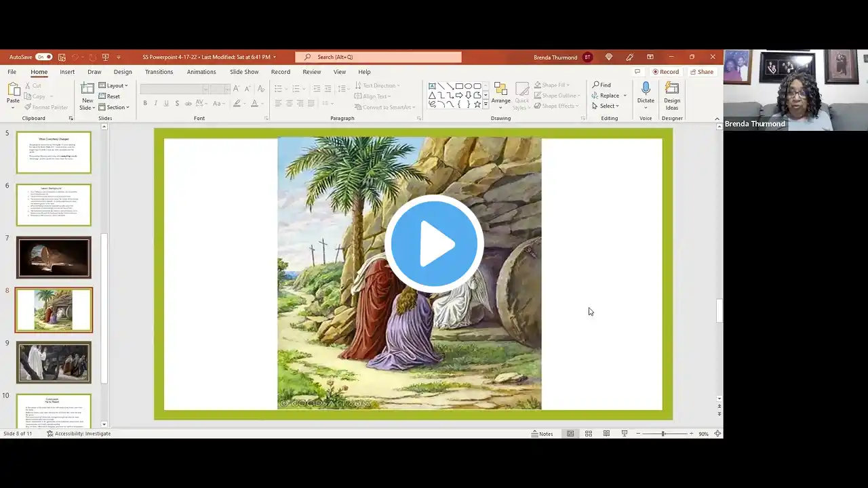Toggle Bold formatting

[145, 104]
